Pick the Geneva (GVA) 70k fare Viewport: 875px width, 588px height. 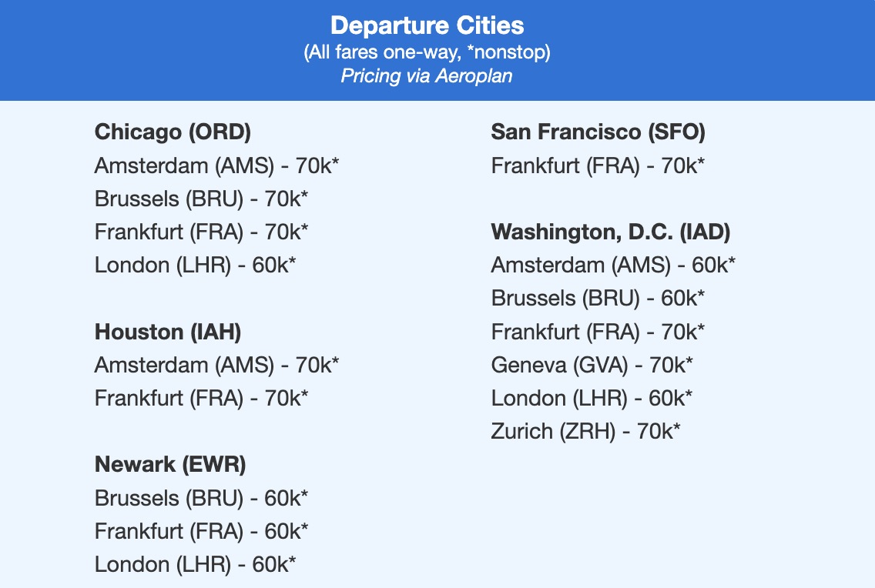[x=592, y=365]
